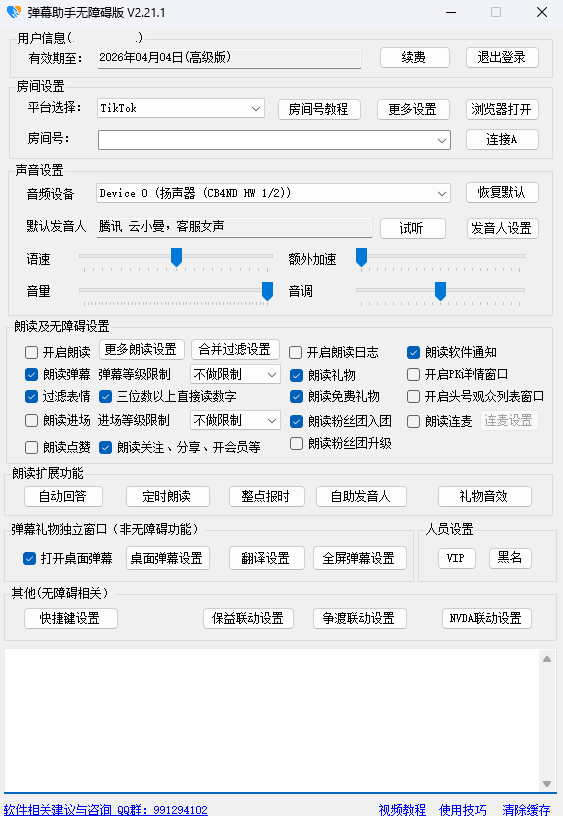563x816 pixels.
Task: Open the 视频教程 link
Action: (x=402, y=809)
